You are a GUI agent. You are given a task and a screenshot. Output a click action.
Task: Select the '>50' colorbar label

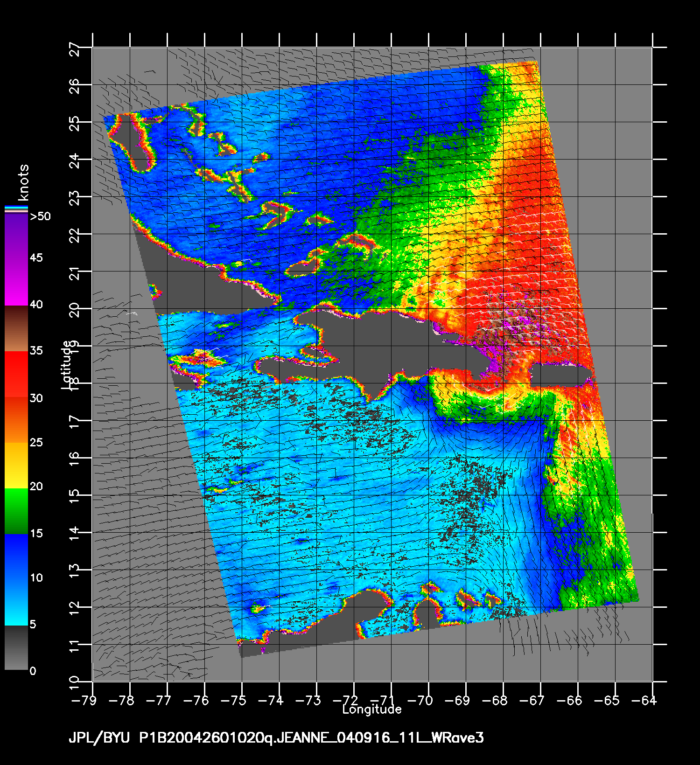click(40, 216)
